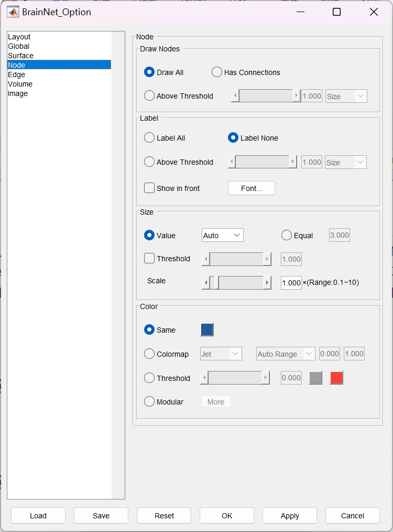Click the Font... button
This screenshot has height=532, width=393.
point(252,188)
